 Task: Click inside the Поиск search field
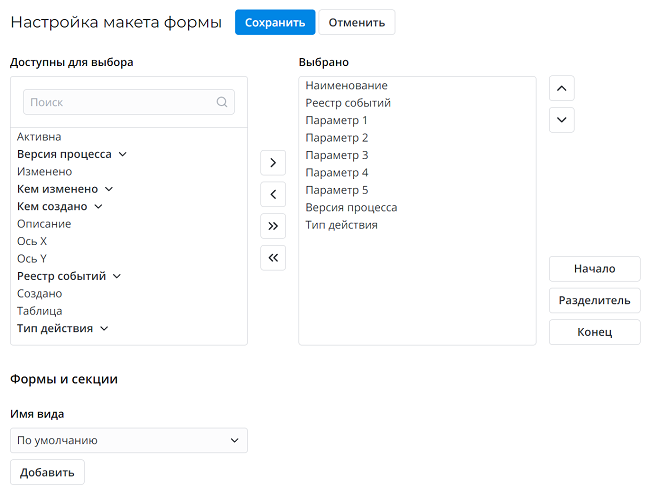[120, 102]
